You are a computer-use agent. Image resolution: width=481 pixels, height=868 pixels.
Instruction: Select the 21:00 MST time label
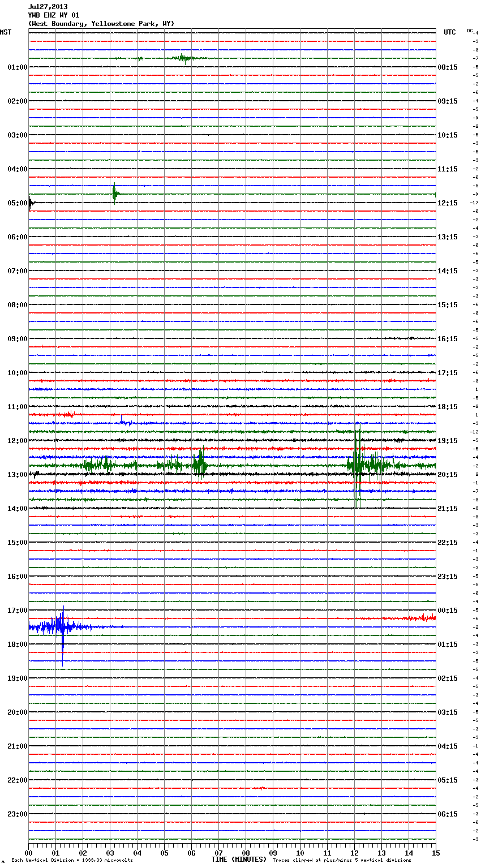18,746
